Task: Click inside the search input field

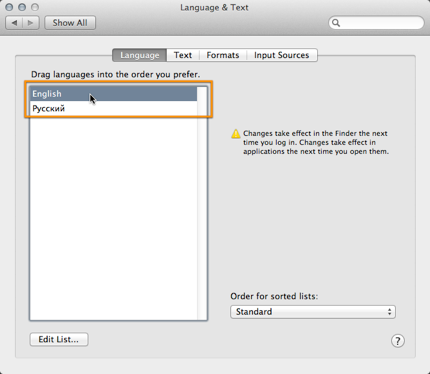Action: tap(380, 23)
